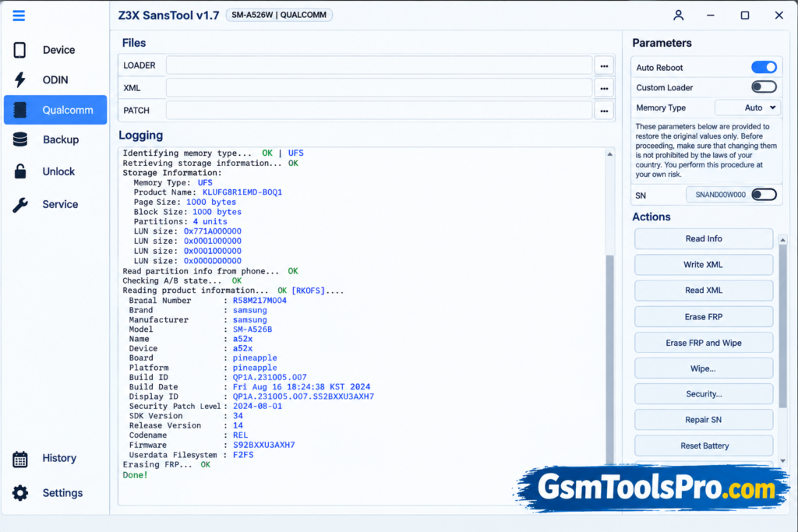This screenshot has width=798, height=532.
Task: Browse for LOADER file
Action: [604, 65]
